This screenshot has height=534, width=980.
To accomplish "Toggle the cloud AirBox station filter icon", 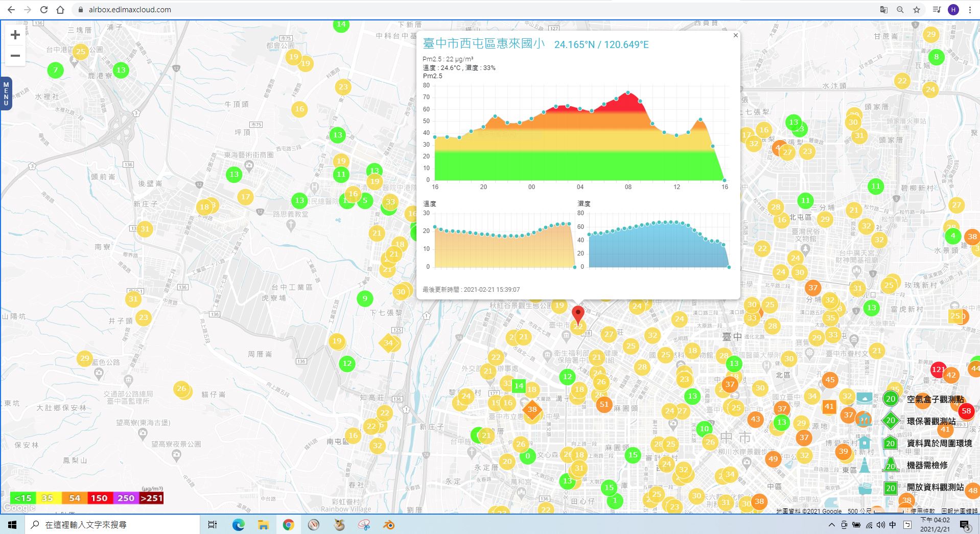I will click(865, 398).
